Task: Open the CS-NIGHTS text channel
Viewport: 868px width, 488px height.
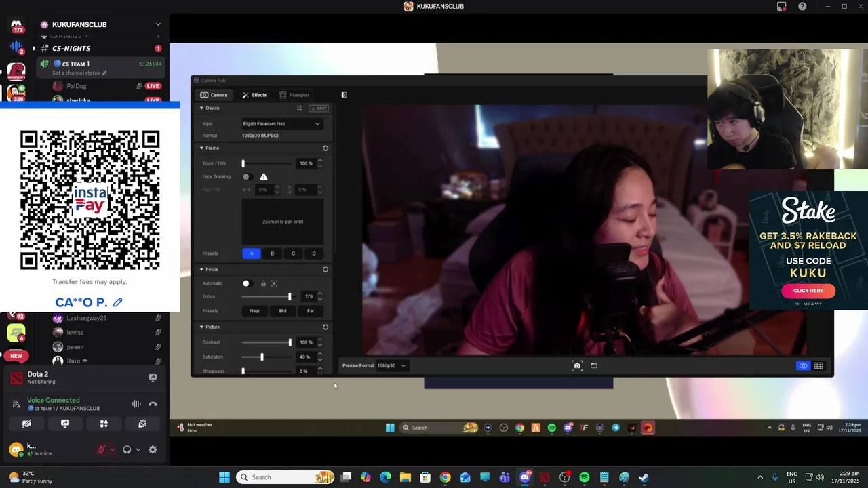Action: (x=101, y=49)
